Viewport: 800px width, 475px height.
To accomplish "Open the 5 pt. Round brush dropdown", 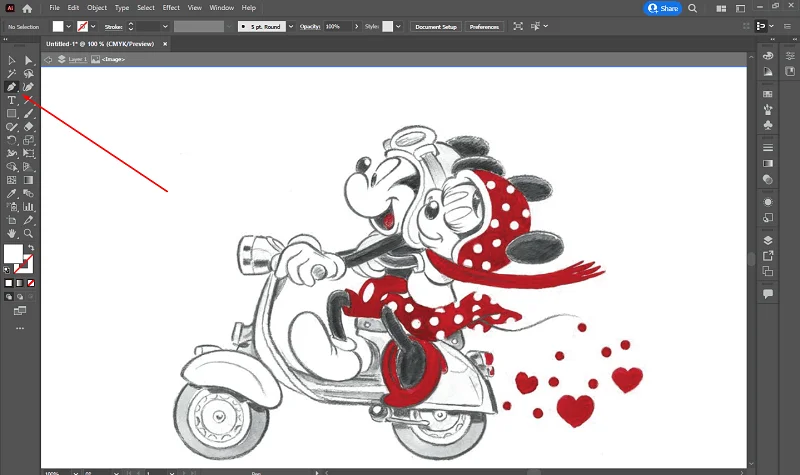I will 291,27.
